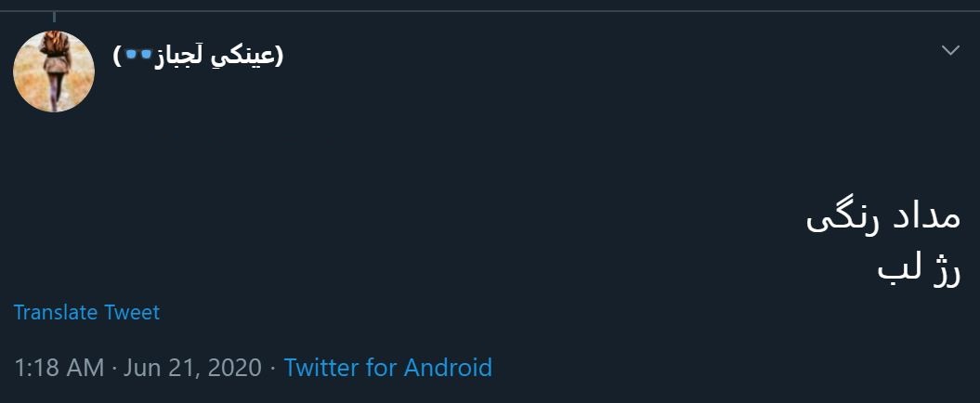Click the 1:18 AM timestamp
Image resolution: width=980 pixels, height=403 pixels.
coord(59,368)
